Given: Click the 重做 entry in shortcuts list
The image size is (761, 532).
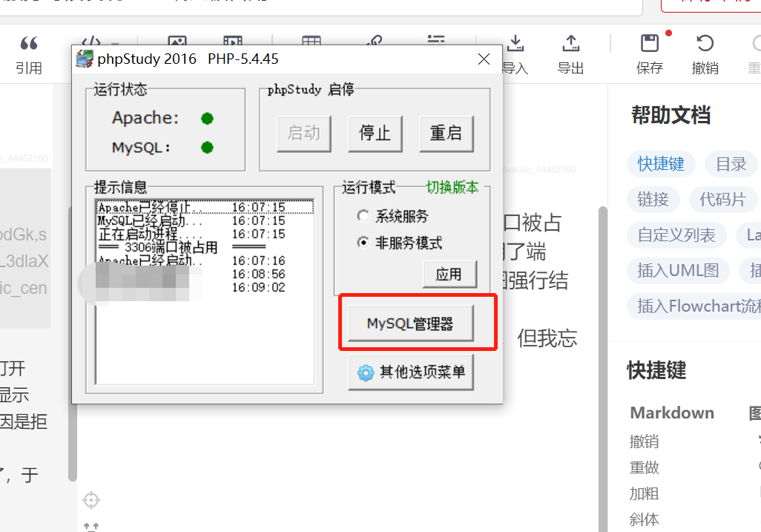Looking at the screenshot, I should pos(644,467).
